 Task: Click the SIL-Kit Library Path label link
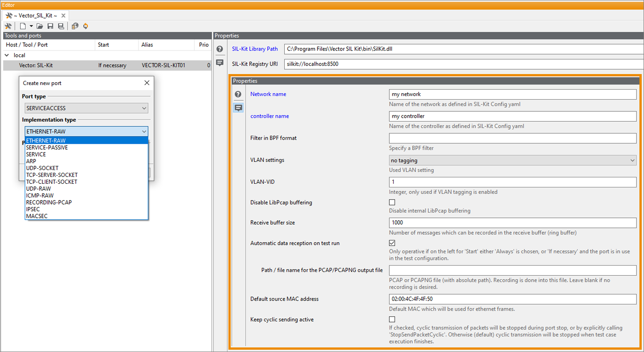pos(255,49)
